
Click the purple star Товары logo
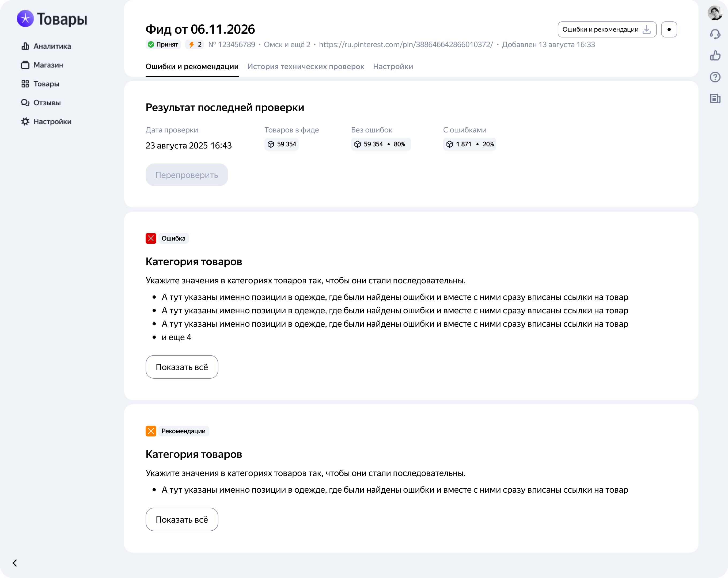click(52, 19)
